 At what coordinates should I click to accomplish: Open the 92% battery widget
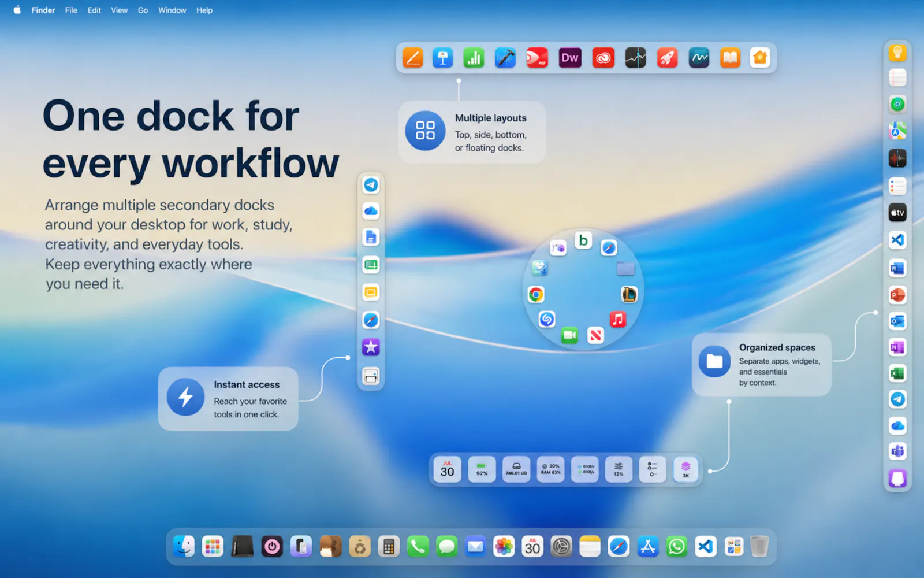coord(482,469)
